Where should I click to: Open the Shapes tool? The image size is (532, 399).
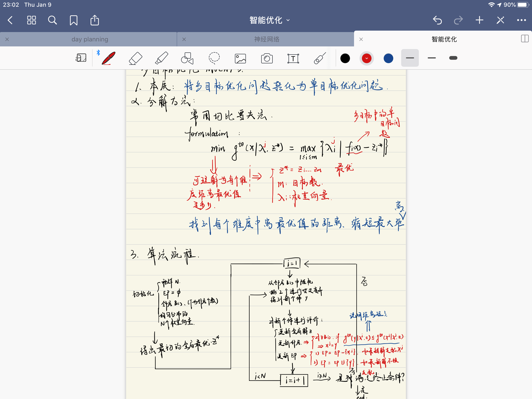pyautogui.click(x=187, y=58)
